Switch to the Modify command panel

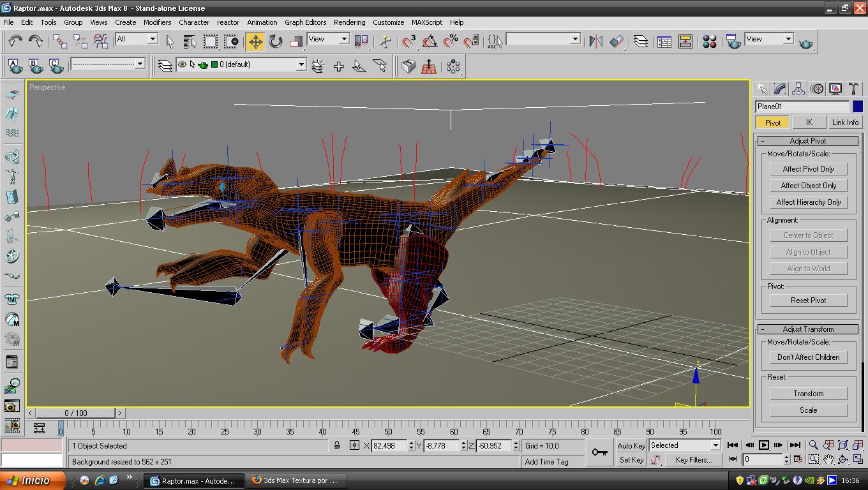pyautogui.click(x=780, y=89)
